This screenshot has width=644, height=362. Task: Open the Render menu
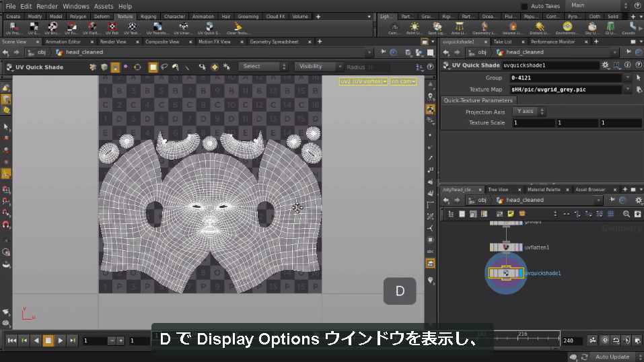click(x=47, y=6)
